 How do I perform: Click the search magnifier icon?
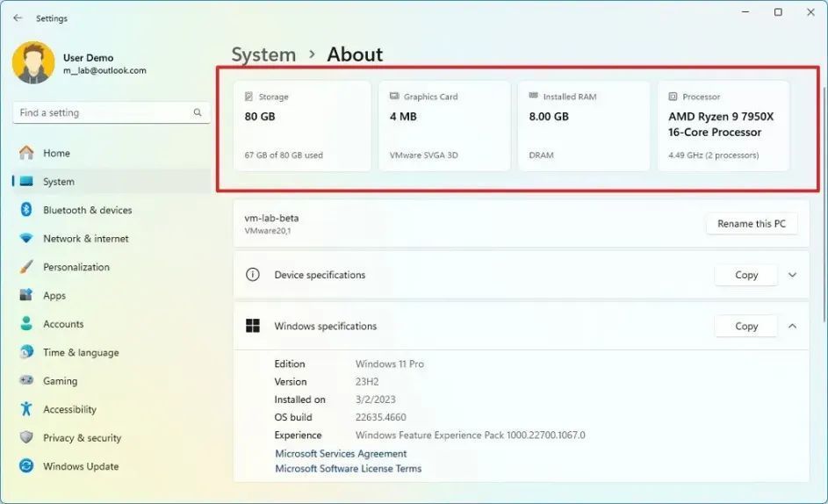point(198,112)
